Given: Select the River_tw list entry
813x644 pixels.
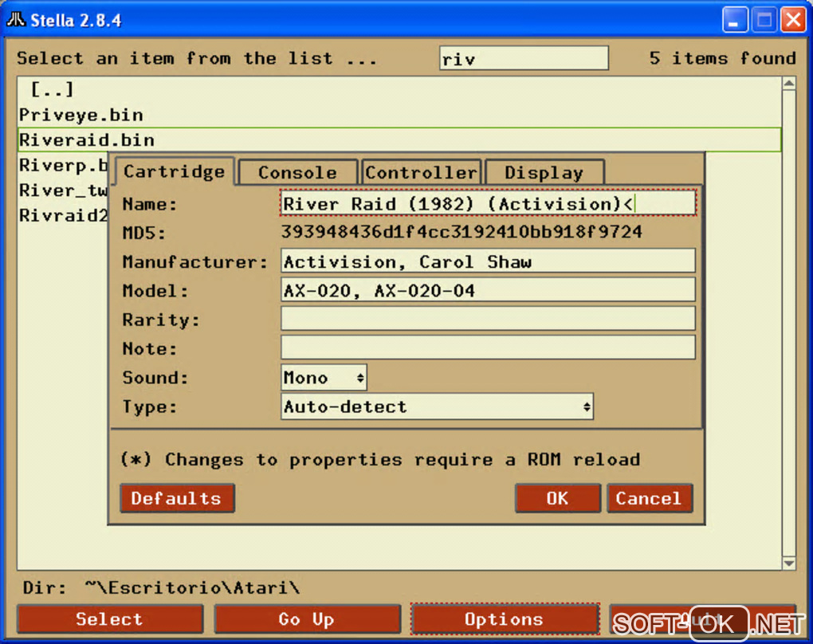Looking at the screenshot, I should tap(63, 190).
